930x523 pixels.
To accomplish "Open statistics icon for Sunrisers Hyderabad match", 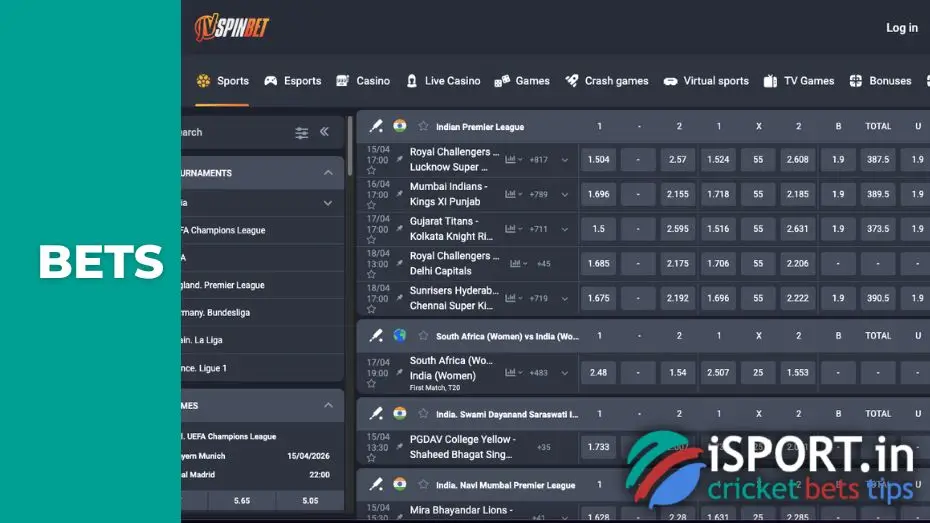I will pyautogui.click(x=512, y=298).
